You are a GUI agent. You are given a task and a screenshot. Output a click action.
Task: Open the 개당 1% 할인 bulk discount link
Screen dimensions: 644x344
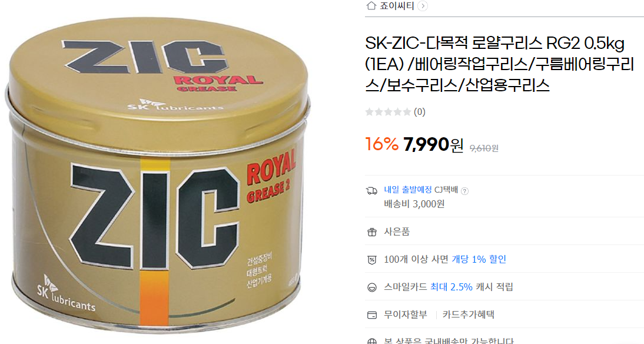coord(479,259)
